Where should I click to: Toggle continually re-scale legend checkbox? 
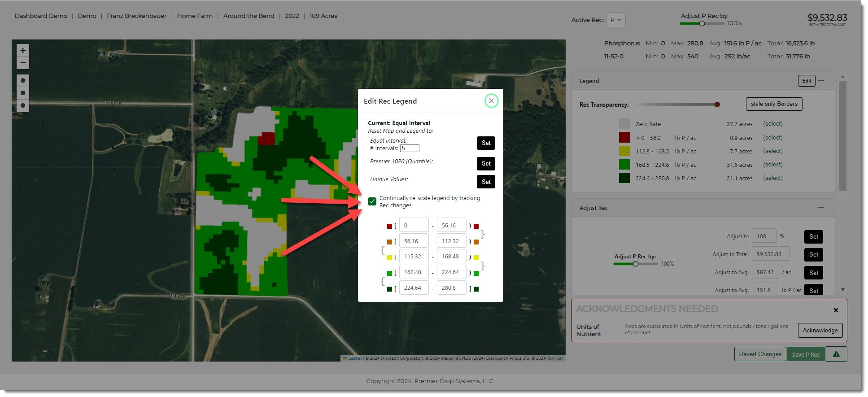coord(372,201)
